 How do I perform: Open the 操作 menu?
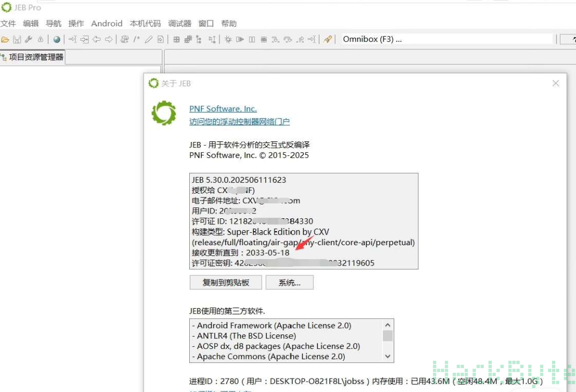76,24
